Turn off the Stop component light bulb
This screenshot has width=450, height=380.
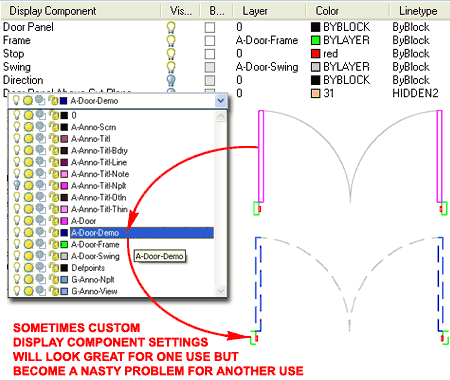[171, 54]
